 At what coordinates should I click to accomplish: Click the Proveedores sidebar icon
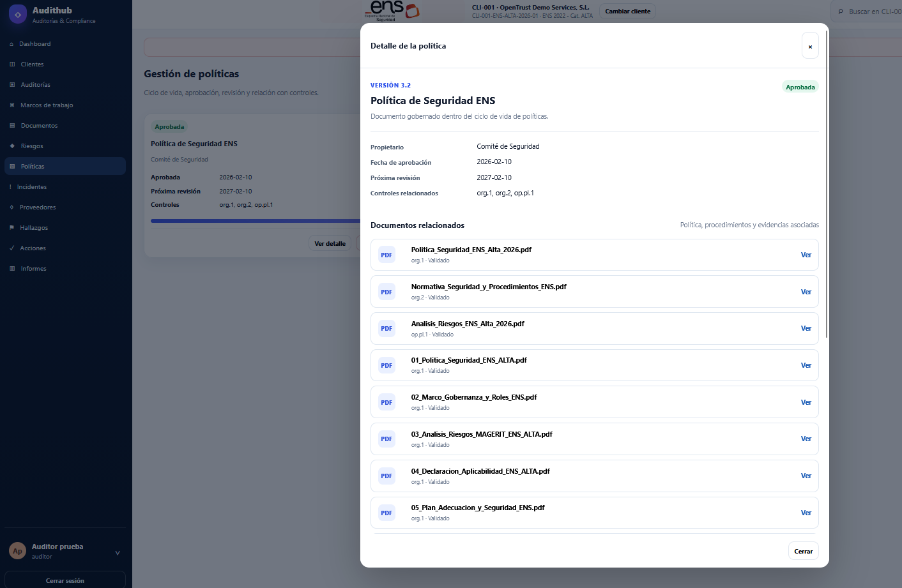11,207
